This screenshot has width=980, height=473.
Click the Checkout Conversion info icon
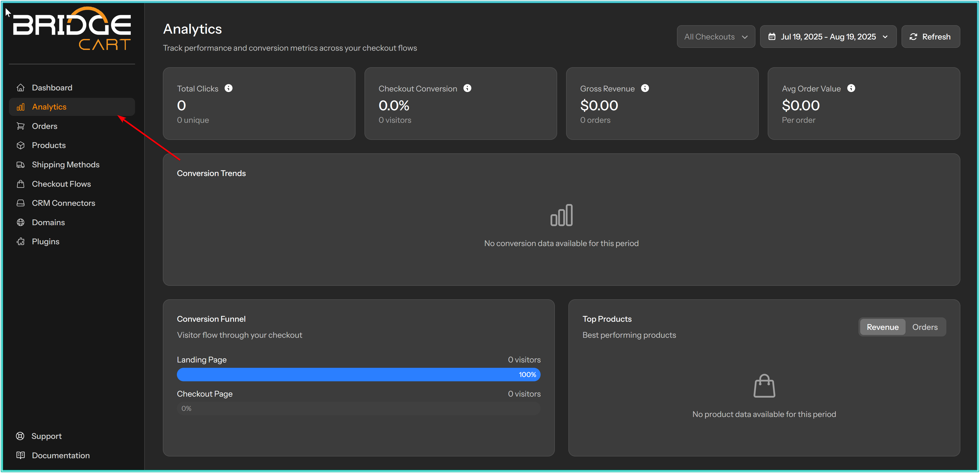(467, 88)
